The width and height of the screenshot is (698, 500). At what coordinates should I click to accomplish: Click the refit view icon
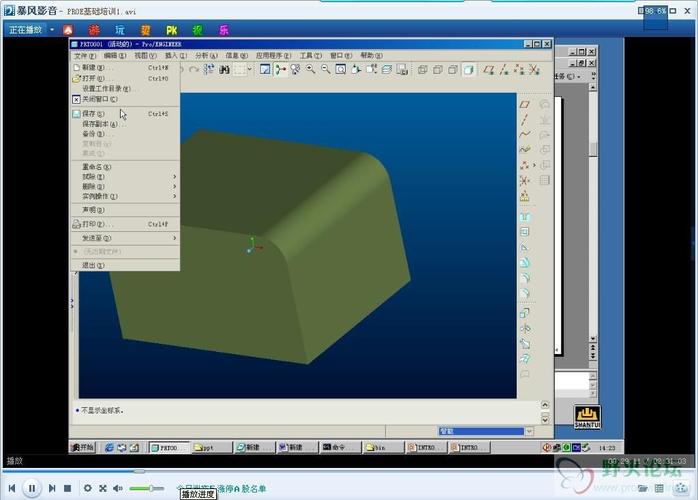[341, 69]
